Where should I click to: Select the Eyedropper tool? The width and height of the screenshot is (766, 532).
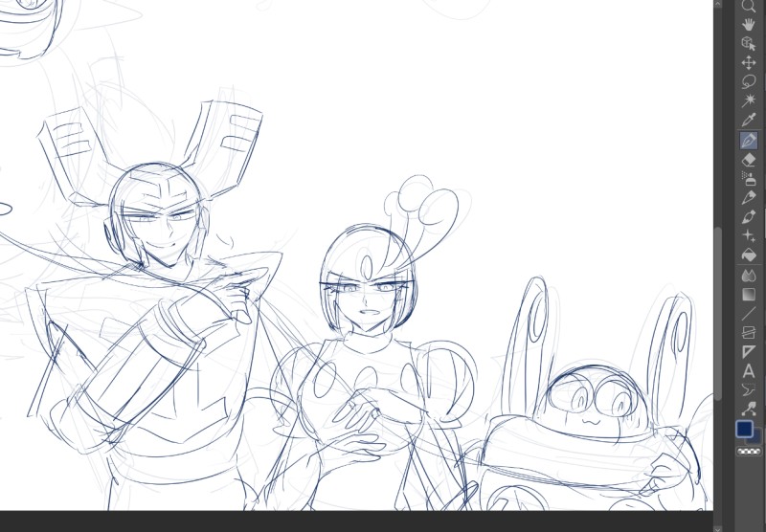(749, 120)
